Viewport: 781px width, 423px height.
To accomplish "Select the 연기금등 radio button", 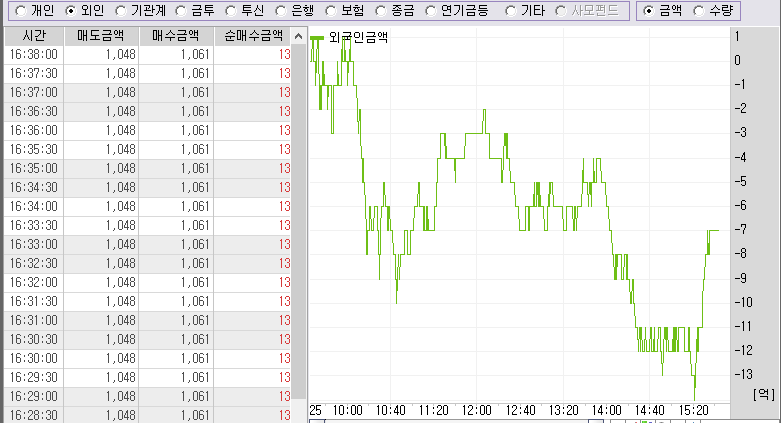I will click(431, 10).
